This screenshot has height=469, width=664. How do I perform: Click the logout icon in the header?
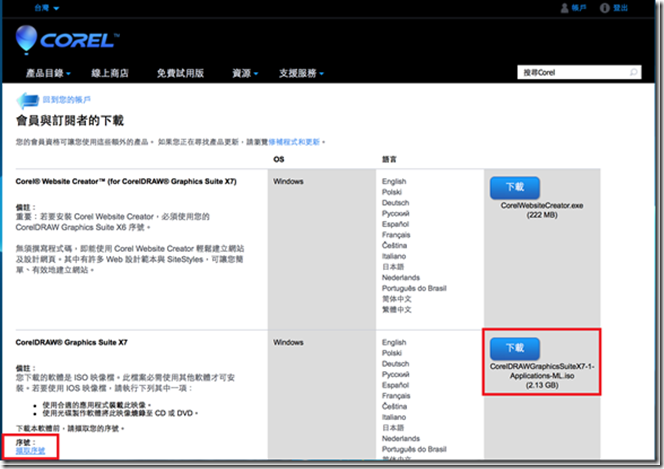[604, 8]
